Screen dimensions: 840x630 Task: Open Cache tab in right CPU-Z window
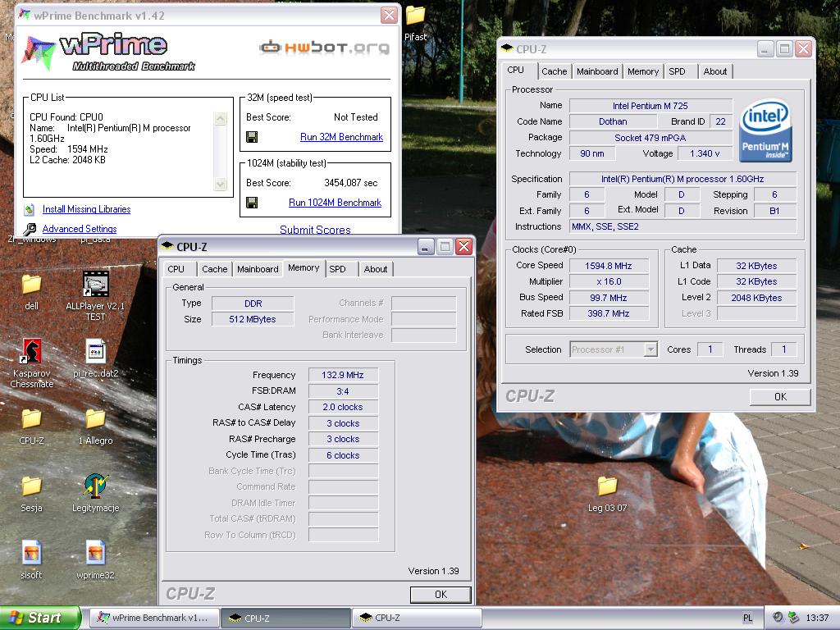554,71
